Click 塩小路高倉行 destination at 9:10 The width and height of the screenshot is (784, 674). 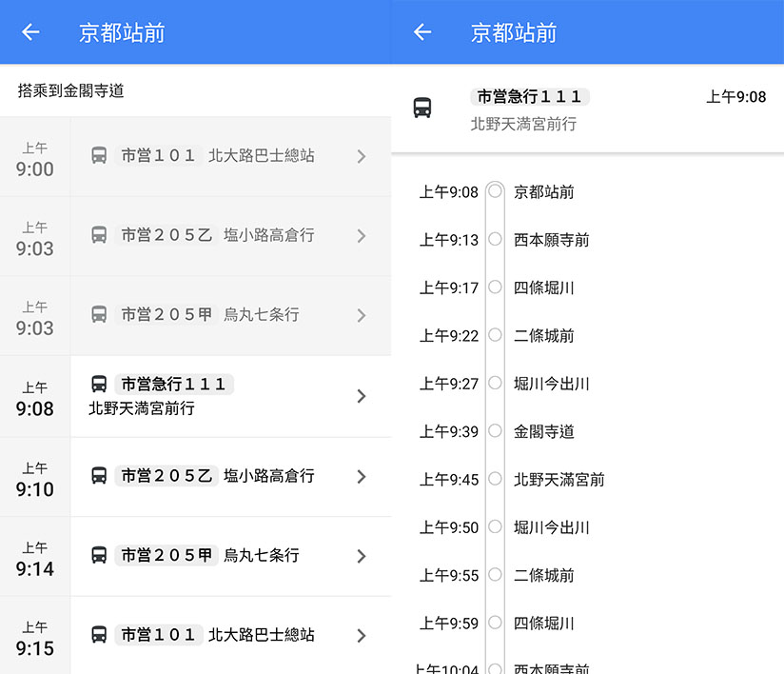pyautogui.click(x=269, y=475)
